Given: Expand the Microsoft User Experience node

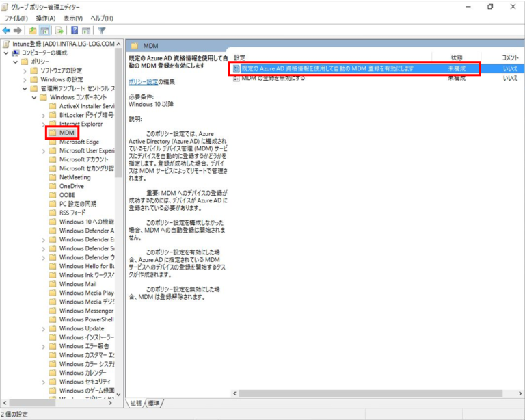Looking at the screenshot, I should pos(44,150).
